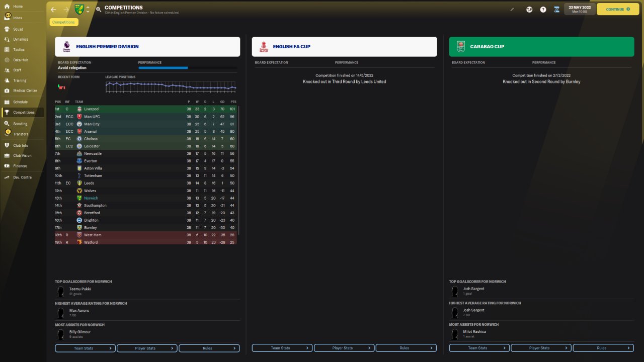Expand the club badge dropdown arrow

click(x=88, y=10)
